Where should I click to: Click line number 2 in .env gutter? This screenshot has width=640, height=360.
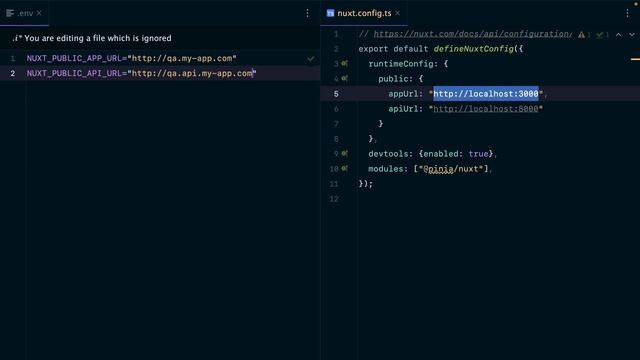pos(13,73)
